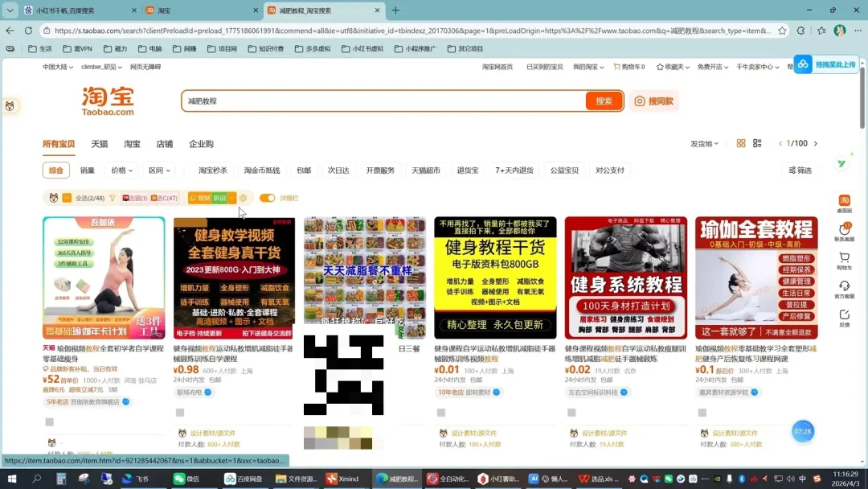Expand the arrow next to 拆词 button

[x=232, y=199]
